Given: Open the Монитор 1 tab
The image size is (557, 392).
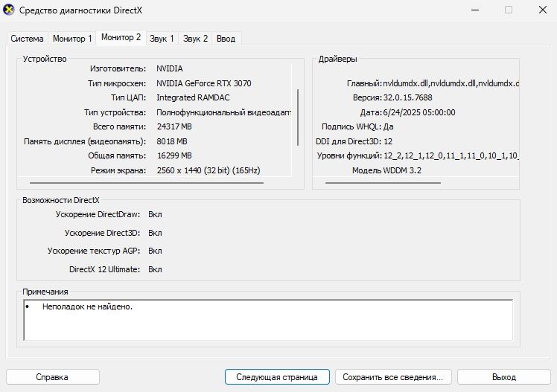Looking at the screenshot, I should pos(72,39).
